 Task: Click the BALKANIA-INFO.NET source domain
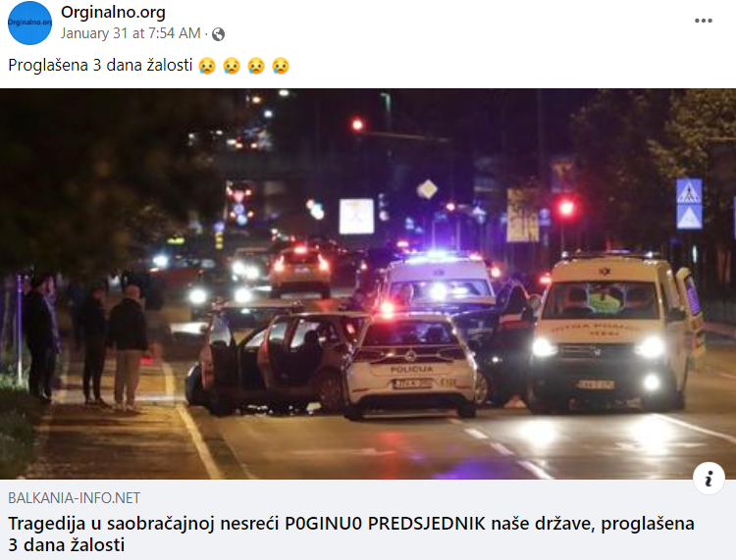tap(75, 497)
